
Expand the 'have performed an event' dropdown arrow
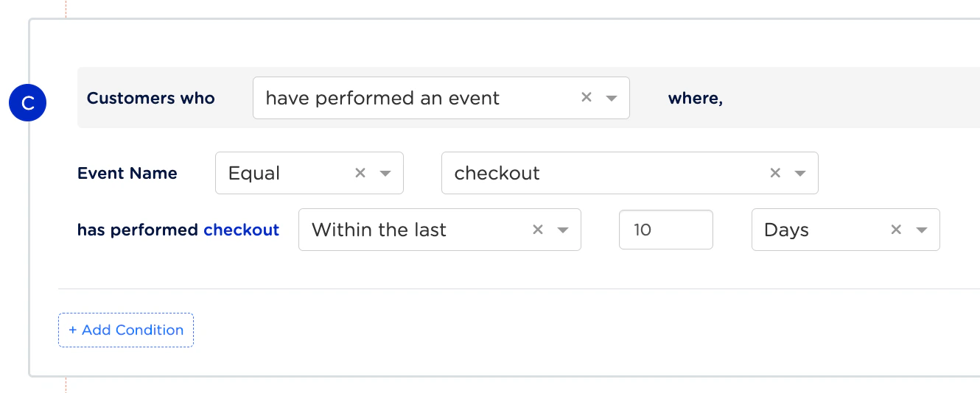[x=611, y=98]
